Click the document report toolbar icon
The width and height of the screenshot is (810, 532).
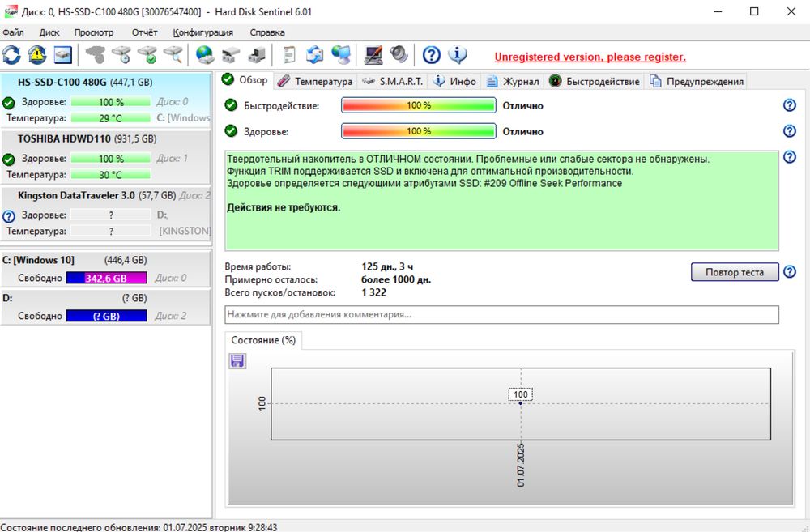point(289,55)
